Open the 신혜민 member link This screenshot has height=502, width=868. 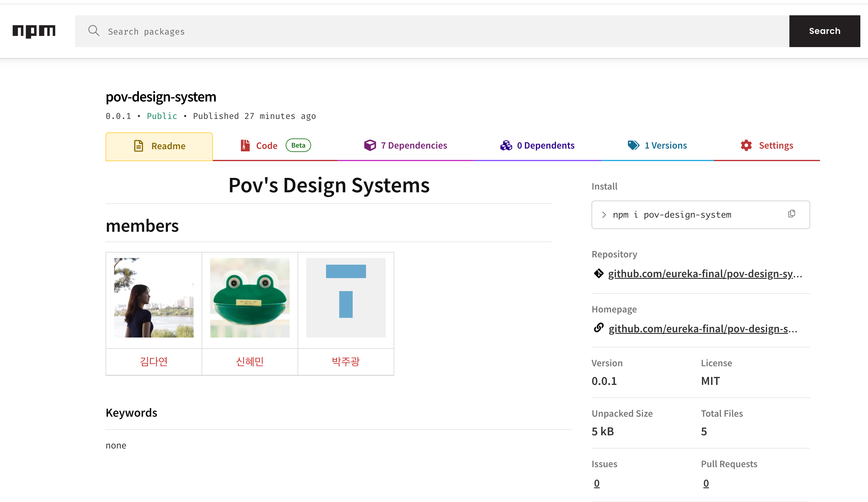click(250, 362)
